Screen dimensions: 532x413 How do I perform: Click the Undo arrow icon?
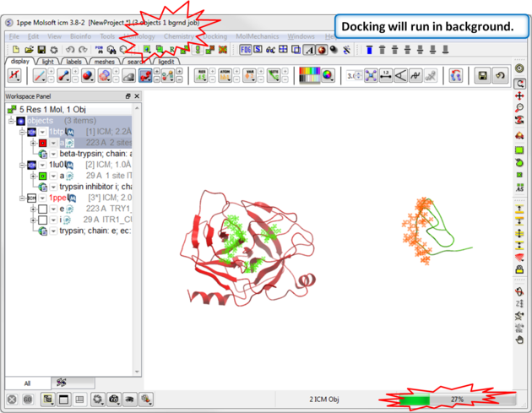click(x=69, y=51)
